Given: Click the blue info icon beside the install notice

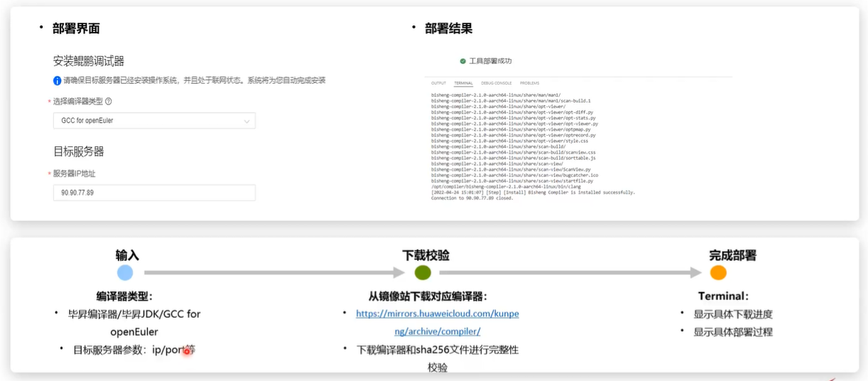Looking at the screenshot, I should click(58, 81).
